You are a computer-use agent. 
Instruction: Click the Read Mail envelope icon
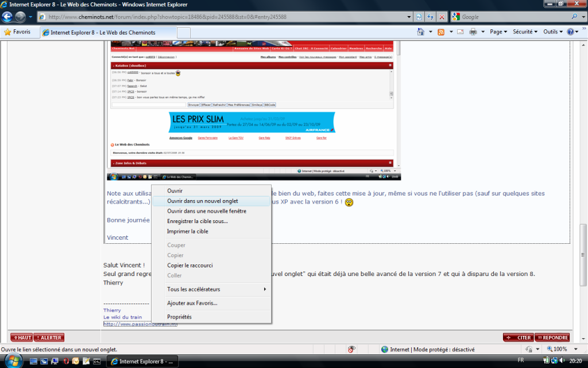(461, 32)
